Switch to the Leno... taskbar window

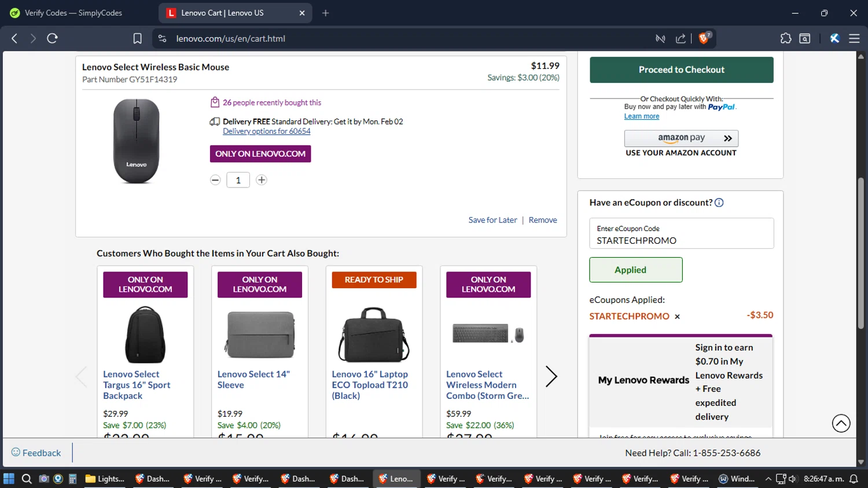[x=396, y=479]
